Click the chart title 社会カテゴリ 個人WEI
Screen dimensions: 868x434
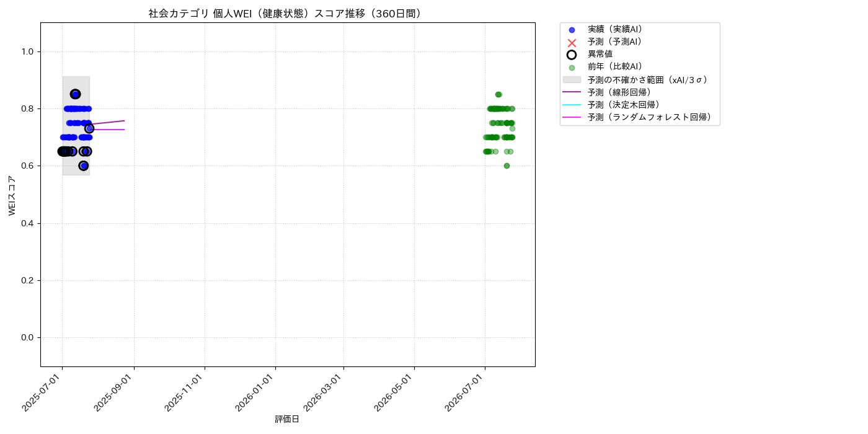[288, 14]
